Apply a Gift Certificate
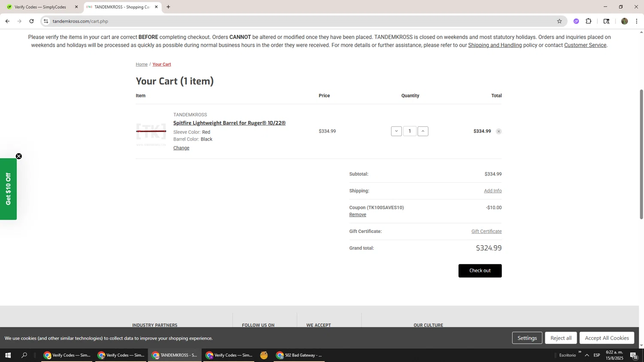 (486, 231)
